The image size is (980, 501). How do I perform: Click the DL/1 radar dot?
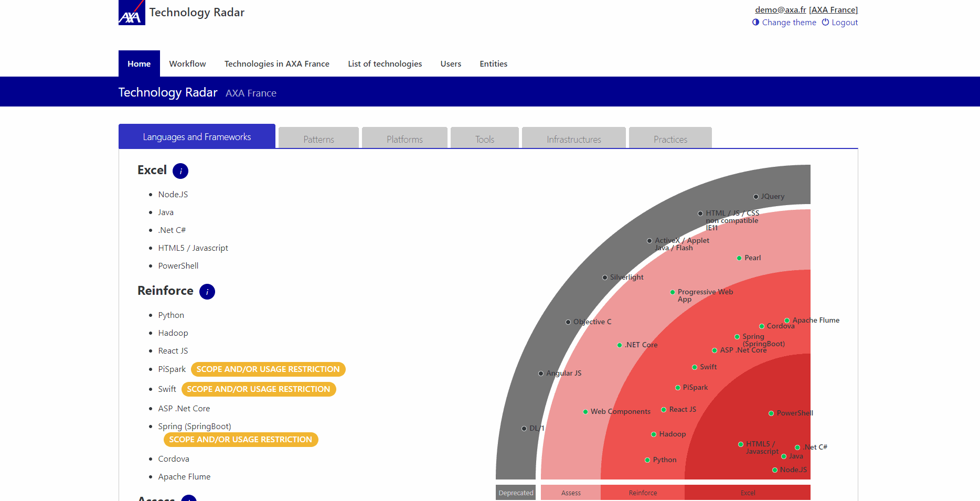click(524, 429)
